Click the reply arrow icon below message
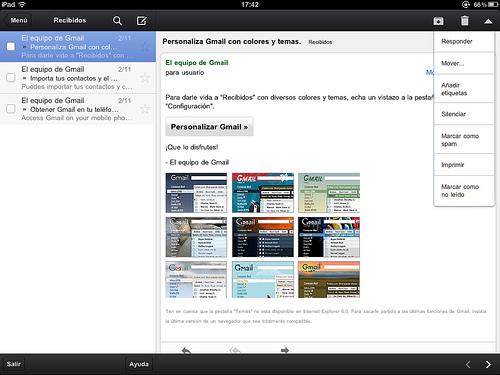This screenshot has width=500, height=375. click(186, 350)
